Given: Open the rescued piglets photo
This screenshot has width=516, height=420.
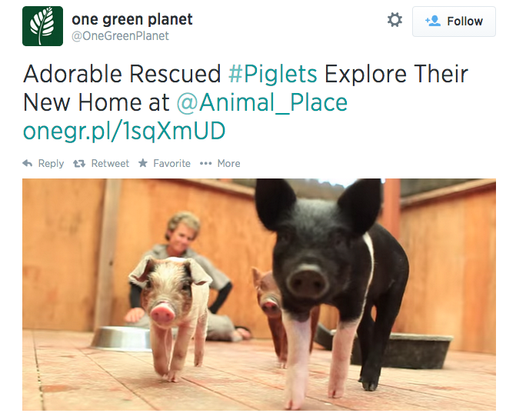Looking at the screenshot, I should coord(259,295).
